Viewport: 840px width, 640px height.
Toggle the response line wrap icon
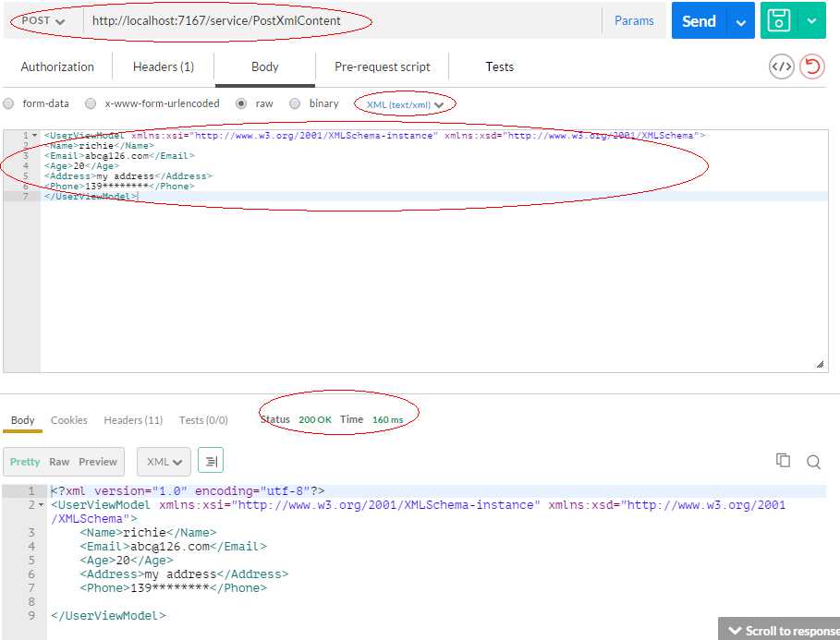211,461
